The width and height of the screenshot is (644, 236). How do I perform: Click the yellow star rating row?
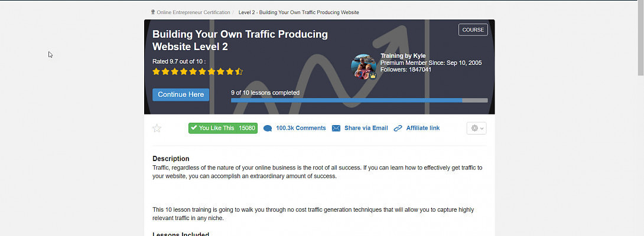(197, 72)
